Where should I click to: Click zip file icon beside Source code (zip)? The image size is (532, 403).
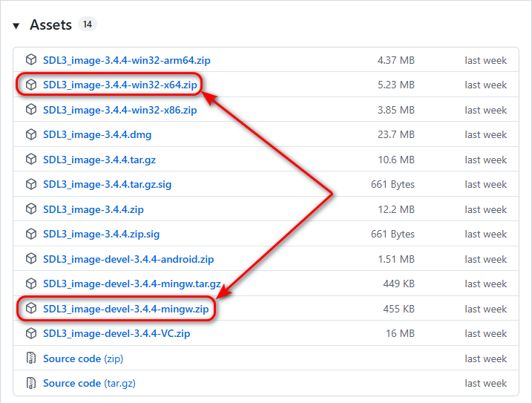[x=31, y=358]
